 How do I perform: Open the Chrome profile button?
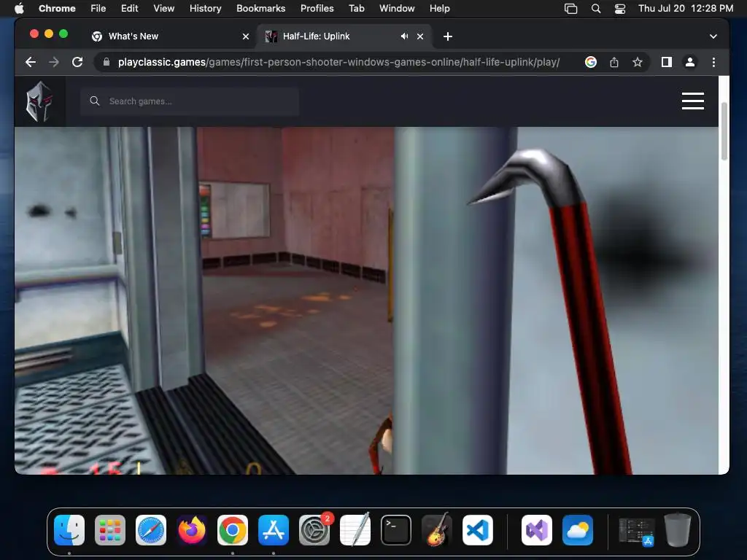click(x=690, y=62)
